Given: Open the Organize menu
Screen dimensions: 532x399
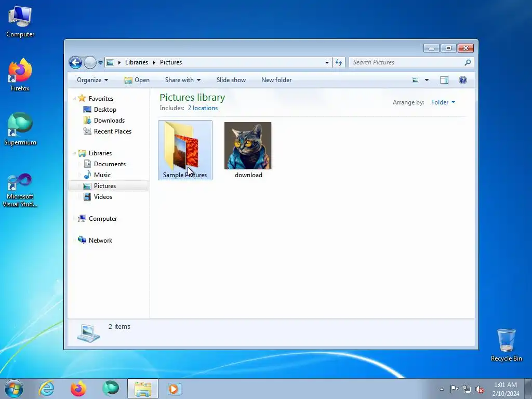Looking at the screenshot, I should (x=92, y=80).
